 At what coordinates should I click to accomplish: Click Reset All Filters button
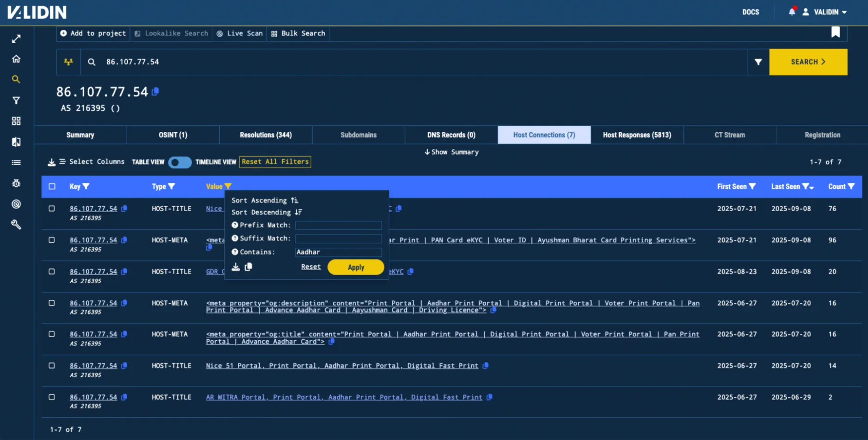tap(275, 162)
